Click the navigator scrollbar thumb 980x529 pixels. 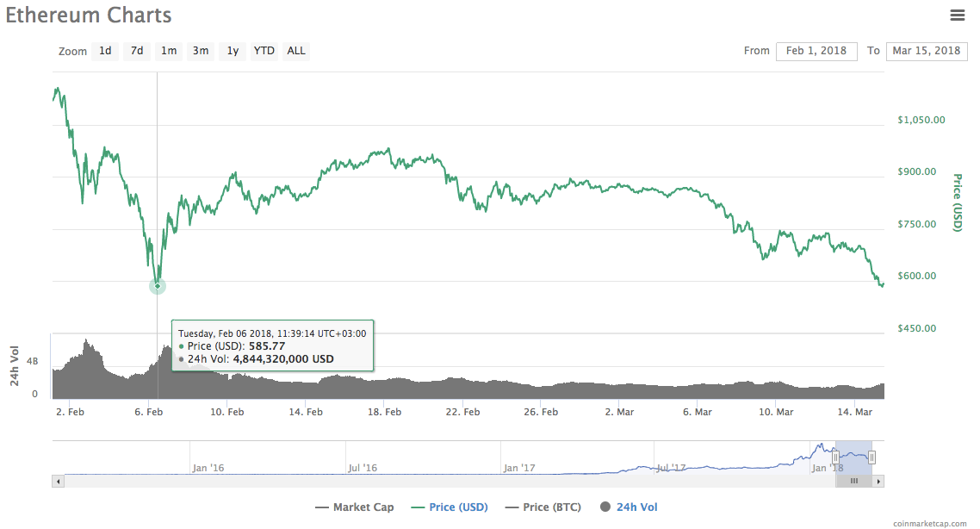[x=853, y=481]
